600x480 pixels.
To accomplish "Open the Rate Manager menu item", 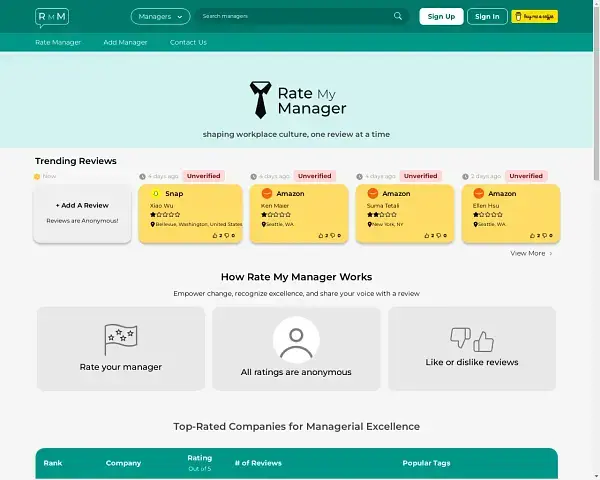I will pyautogui.click(x=58, y=42).
